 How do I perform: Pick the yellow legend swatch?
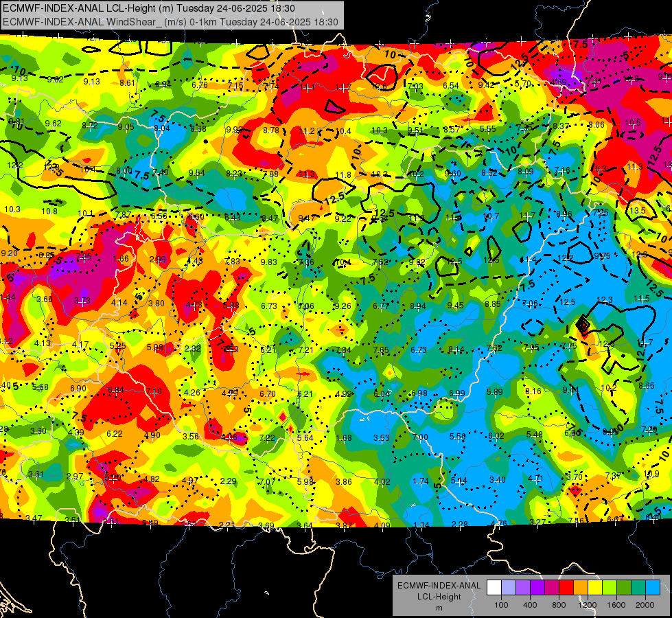tap(595, 588)
